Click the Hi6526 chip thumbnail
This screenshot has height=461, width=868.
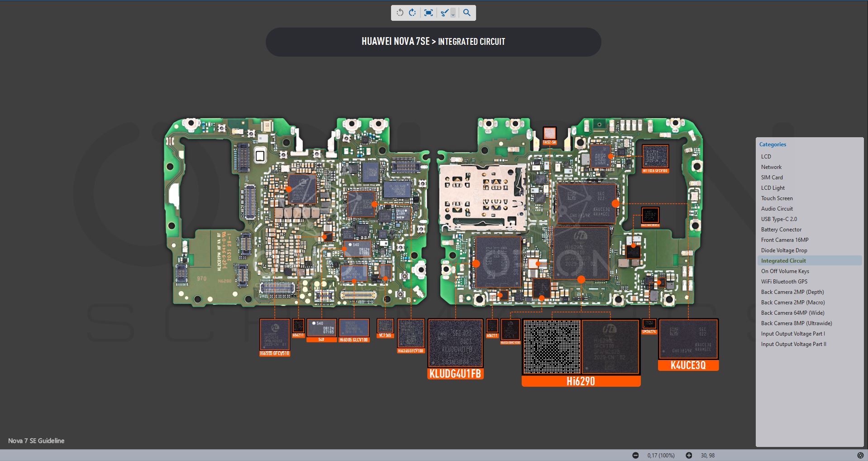tap(510, 330)
